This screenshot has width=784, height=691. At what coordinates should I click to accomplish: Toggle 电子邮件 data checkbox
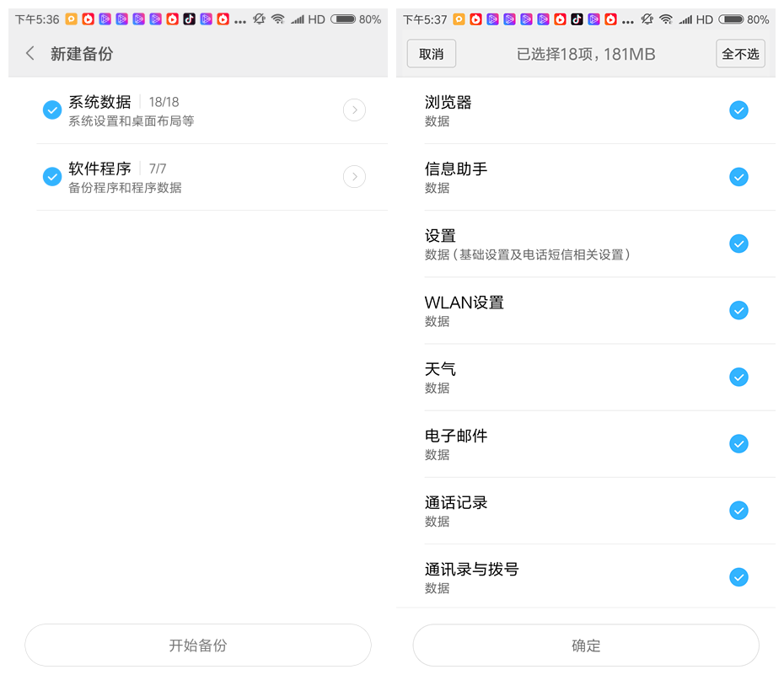738,444
